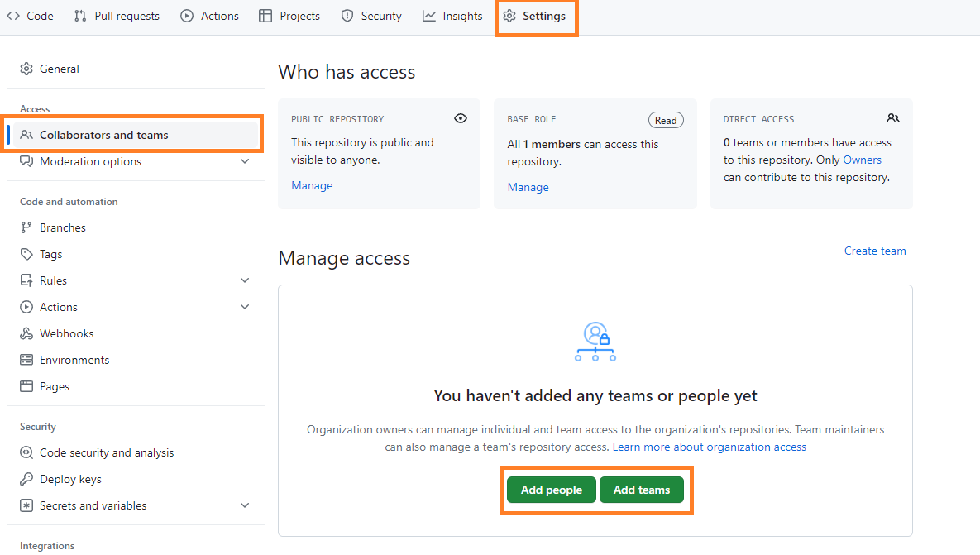
Task: Click the comment icon beside Moderation options
Action: click(x=26, y=161)
